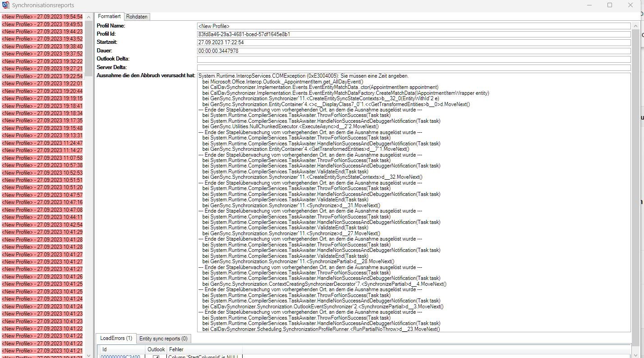Screen dimensions: 644x358
Task: Switch to the Rohdaten tab
Action: (137, 17)
